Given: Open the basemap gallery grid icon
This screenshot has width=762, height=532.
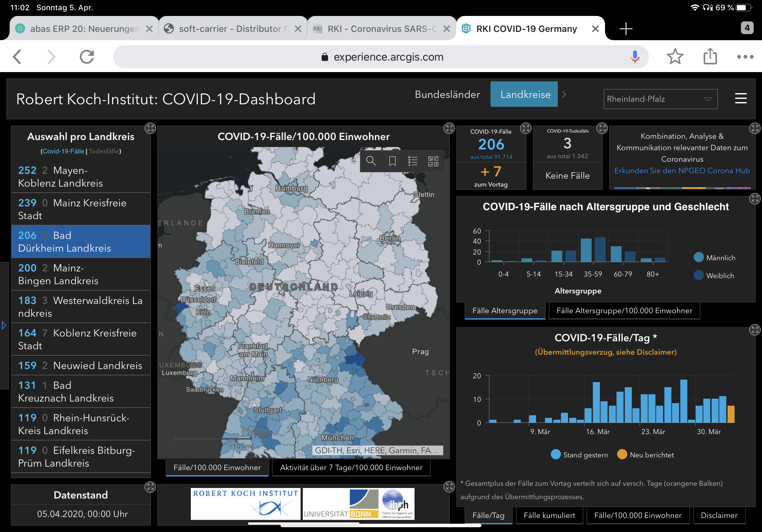Looking at the screenshot, I should [x=433, y=161].
